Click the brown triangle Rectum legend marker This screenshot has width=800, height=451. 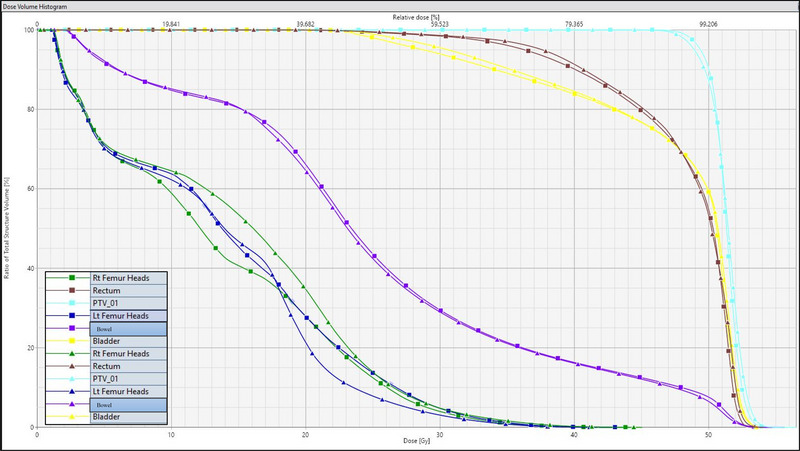(72, 366)
